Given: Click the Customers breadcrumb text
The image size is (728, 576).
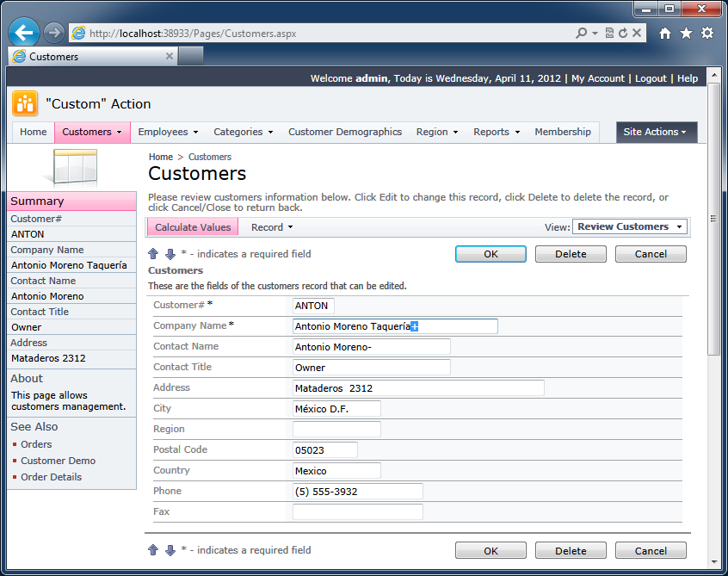Looking at the screenshot, I should pos(209,157).
